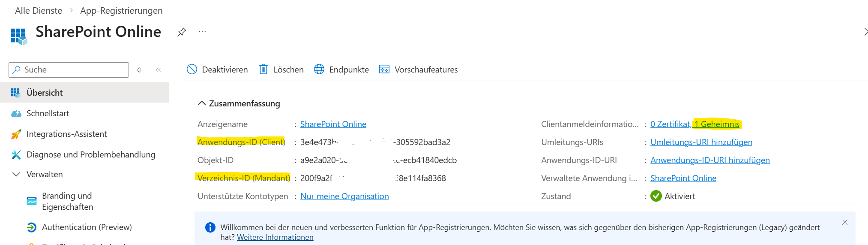868x245 pixels.
Task: Open the more options ellipsis menu
Action: tap(202, 32)
